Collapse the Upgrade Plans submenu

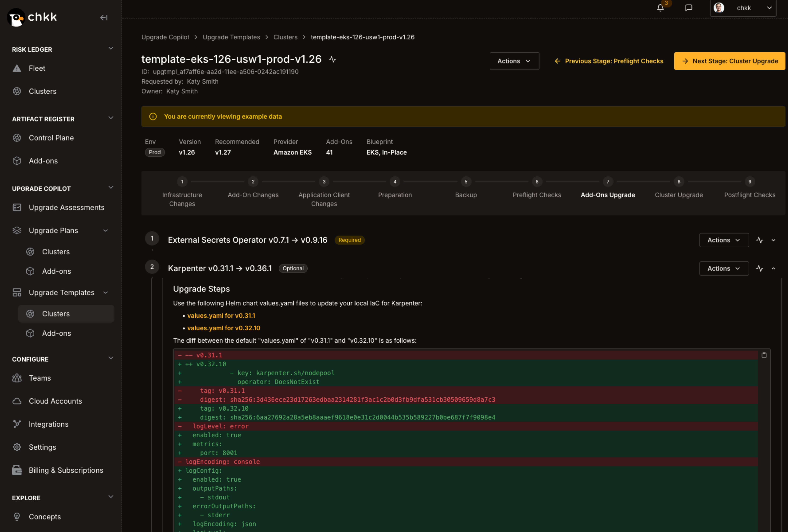tap(105, 231)
